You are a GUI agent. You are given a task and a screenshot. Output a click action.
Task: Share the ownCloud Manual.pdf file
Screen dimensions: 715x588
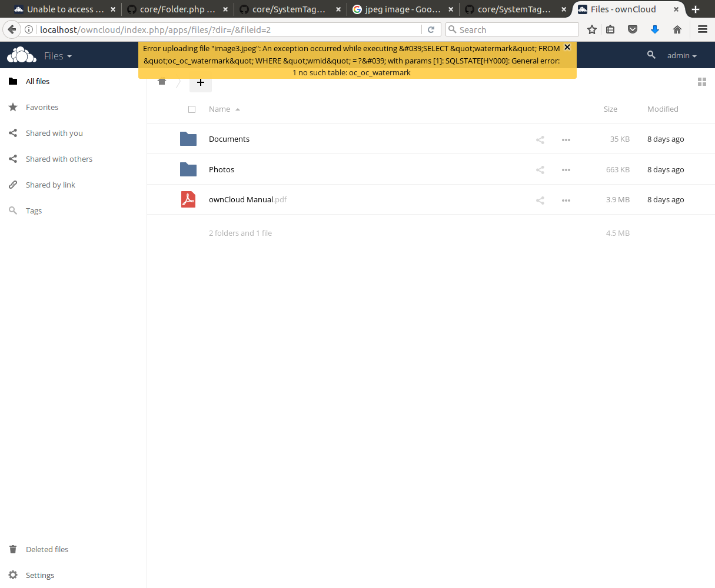[x=540, y=200]
